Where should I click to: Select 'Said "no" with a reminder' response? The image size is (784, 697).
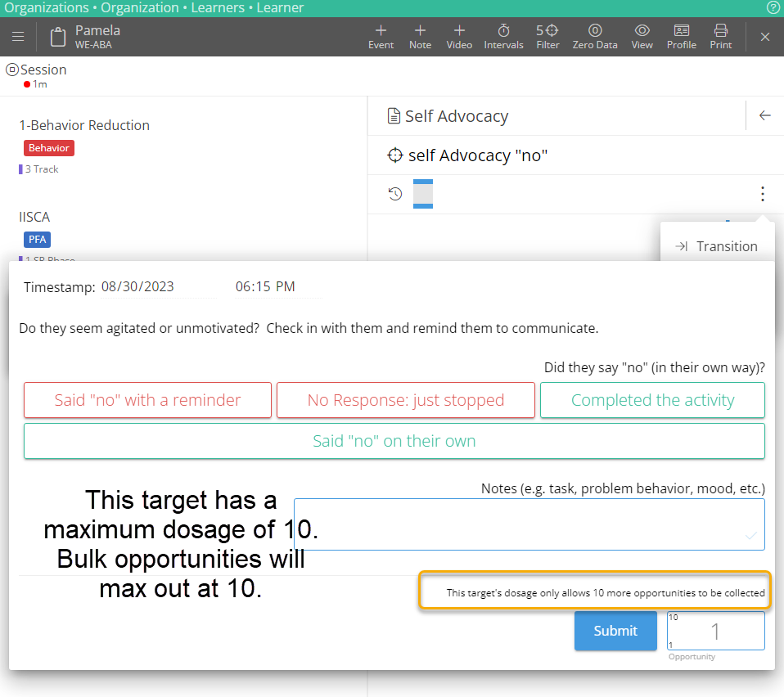(147, 400)
